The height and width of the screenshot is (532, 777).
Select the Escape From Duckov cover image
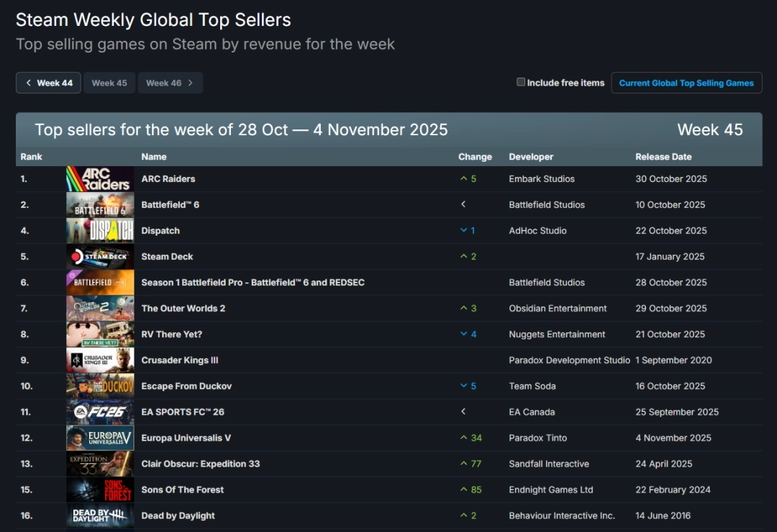point(100,386)
